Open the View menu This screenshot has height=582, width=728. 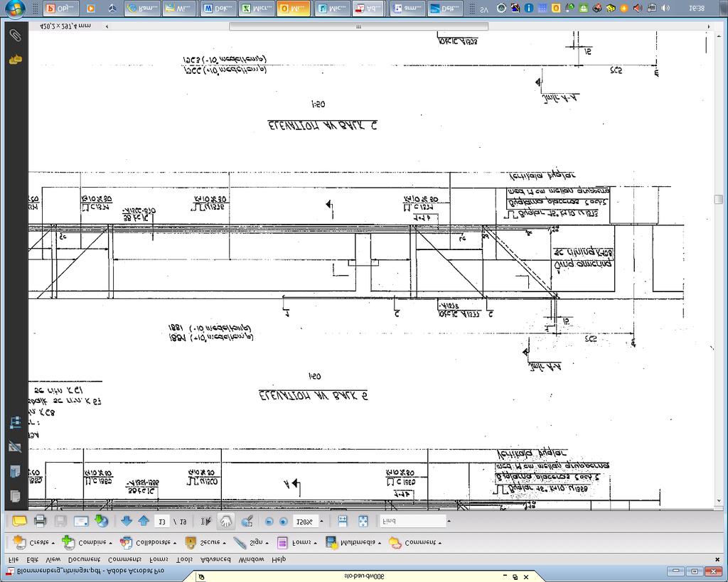pos(53,559)
